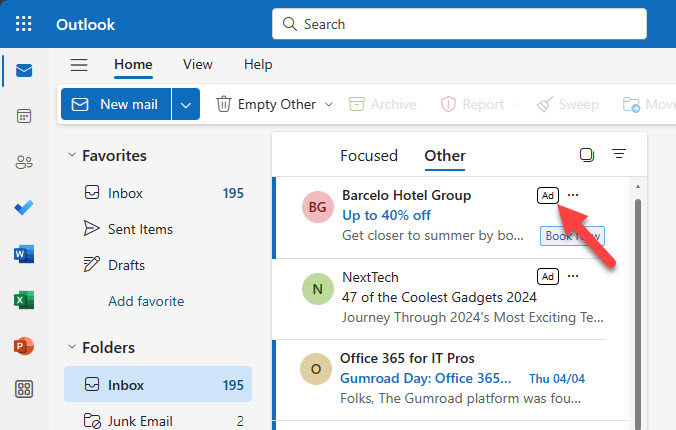Click the N avatar of NextTech
The image size is (676, 430).
point(318,289)
